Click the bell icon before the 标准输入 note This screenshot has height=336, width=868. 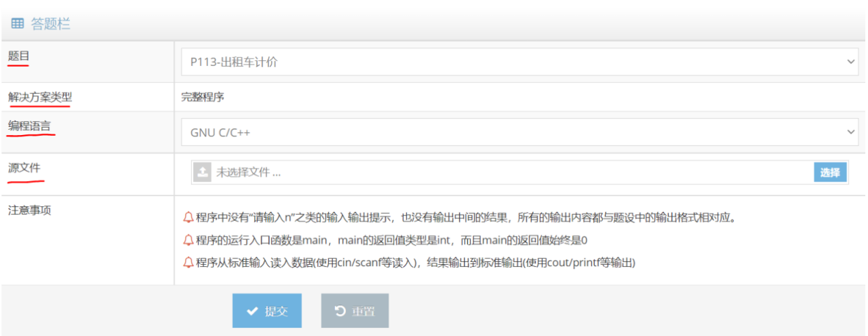pos(188,262)
